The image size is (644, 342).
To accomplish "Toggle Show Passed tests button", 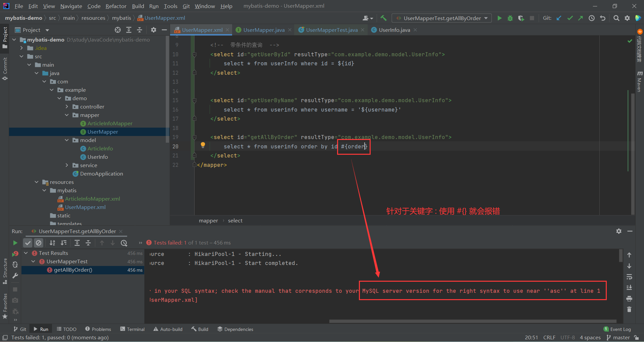I will pos(28,243).
